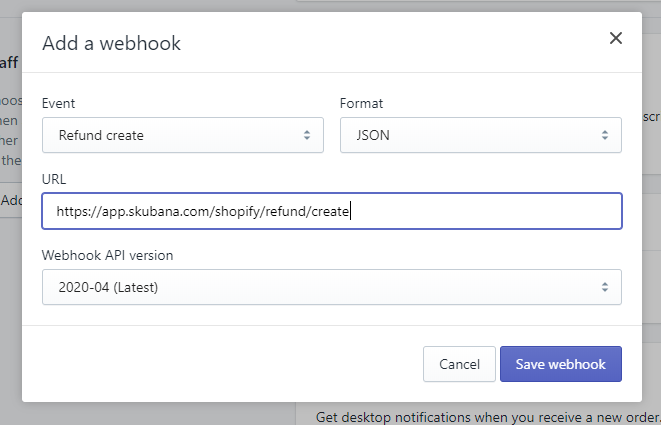This screenshot has width=661, height=425.
Task: Open the Format dropdown showing JSON
Action: [x=481, y=135]
